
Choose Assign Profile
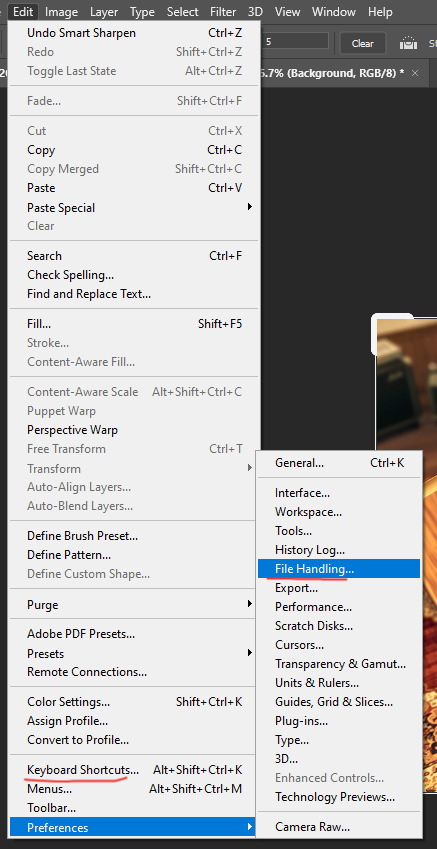click(x=134, y=721)
